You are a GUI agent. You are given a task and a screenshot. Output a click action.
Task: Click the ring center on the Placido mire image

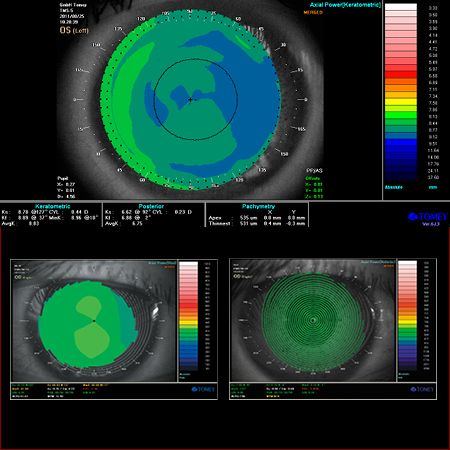point(313,320)
